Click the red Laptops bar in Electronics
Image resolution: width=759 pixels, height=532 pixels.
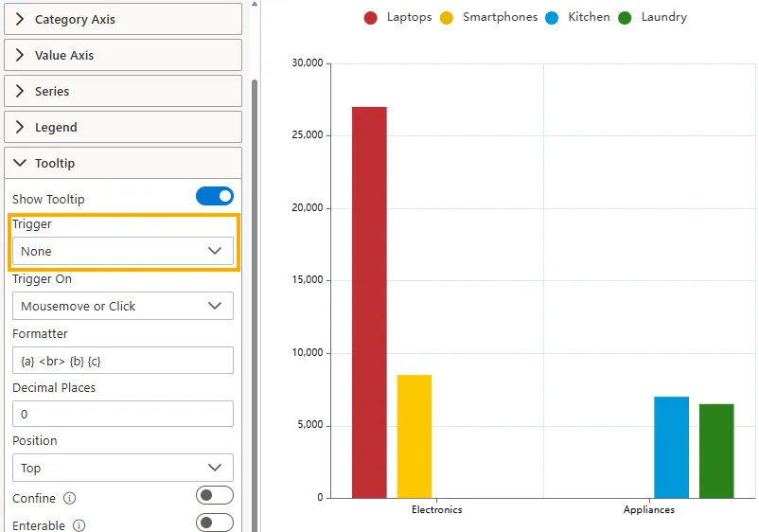369,303
